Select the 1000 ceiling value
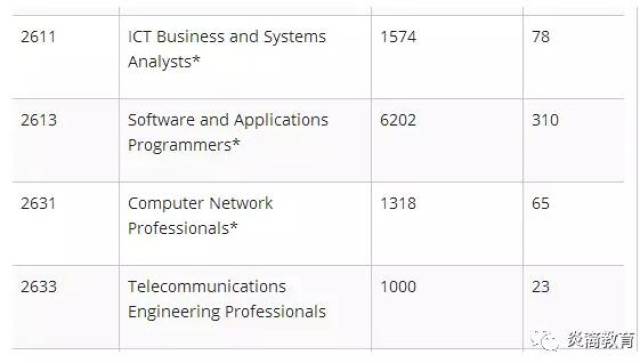The image size is (640, 363). click(x=398, y=287)
